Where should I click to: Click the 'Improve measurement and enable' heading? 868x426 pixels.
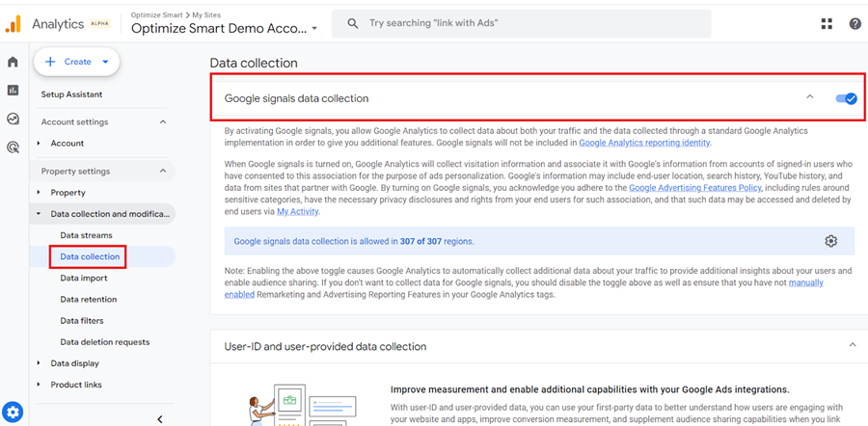pyautogui.click(x=589, y=389)
